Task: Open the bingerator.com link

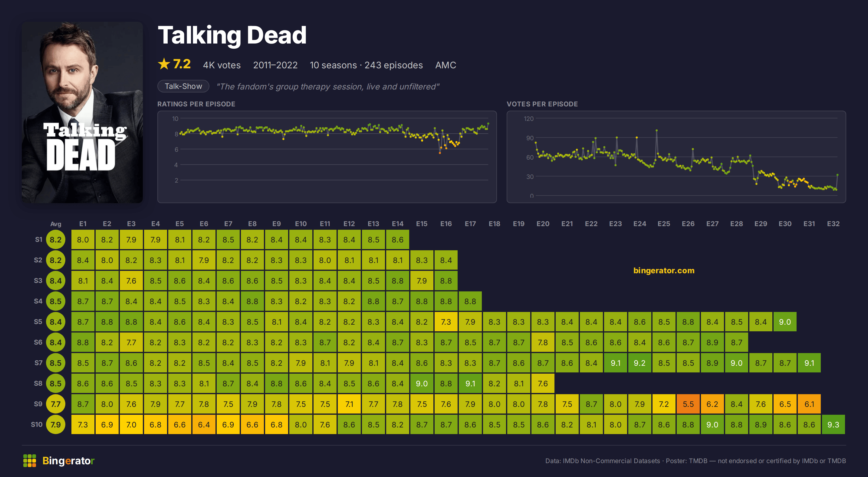Action: tap(664, 270)
